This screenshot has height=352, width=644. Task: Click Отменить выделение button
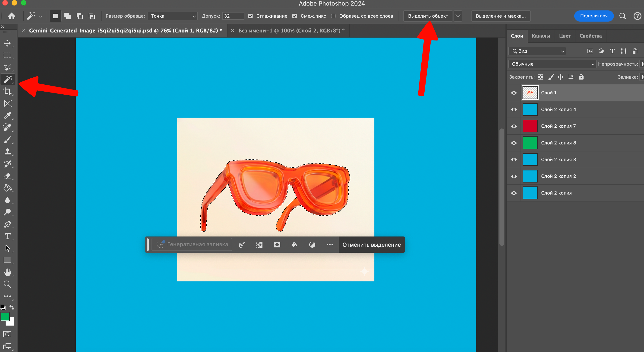371,245
